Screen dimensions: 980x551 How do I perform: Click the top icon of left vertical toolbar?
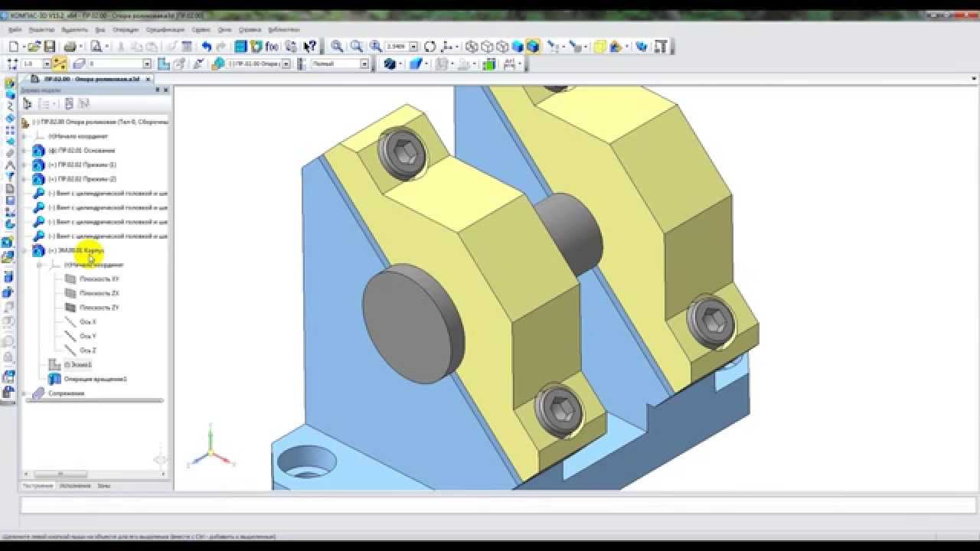[x=10, y=83]
